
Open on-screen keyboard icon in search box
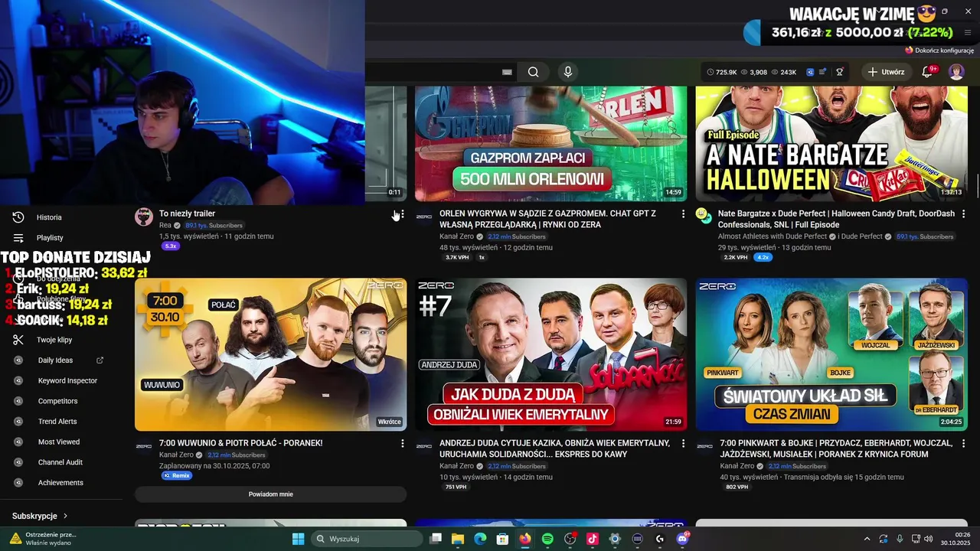[x=506, y=72]
